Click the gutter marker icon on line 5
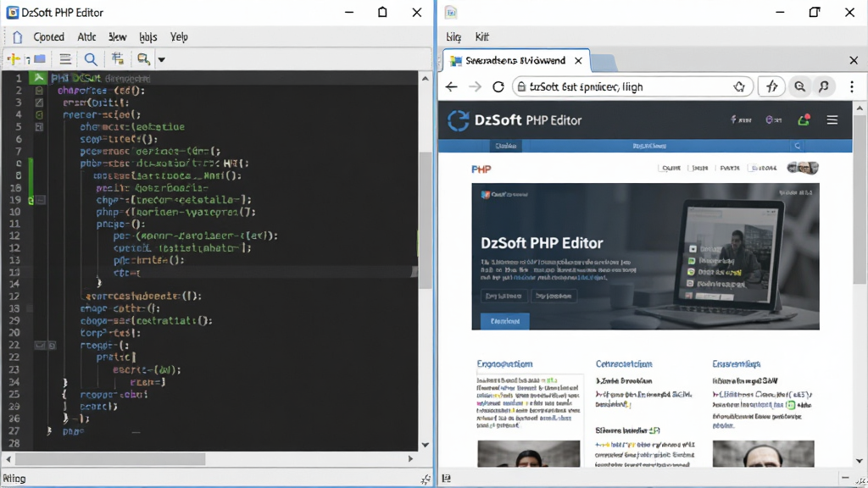Screen dimensions: 868x488 point(39,127)
